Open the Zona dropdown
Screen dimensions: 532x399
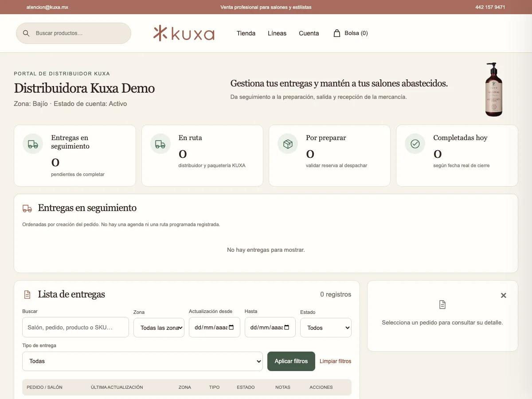[x=159, y=328]
